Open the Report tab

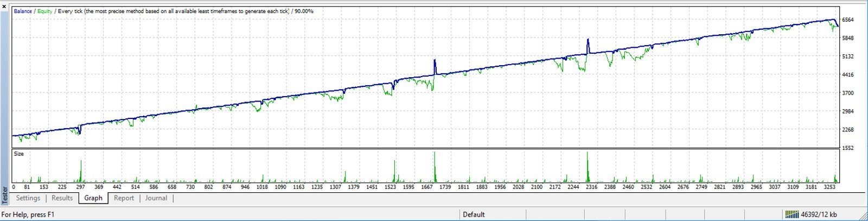[x=124, y=198]
